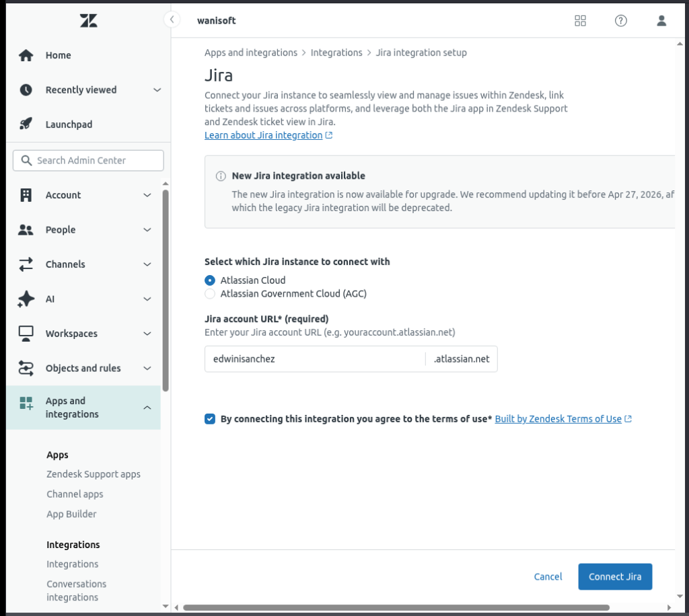The width and height of the screenshot is (689, 616).
Task: Select Atlassian Government Cloud (AGC) option
Action: (209, 294)
